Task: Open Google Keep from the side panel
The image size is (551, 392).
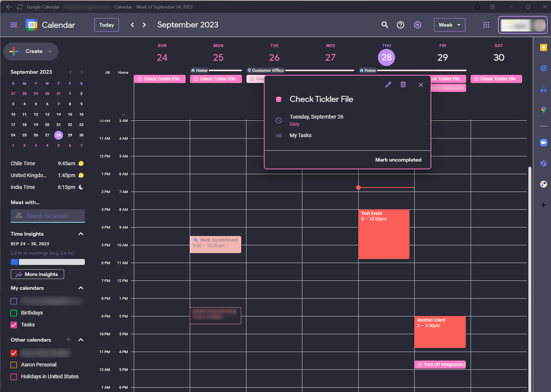Action: tap(543, 47)
